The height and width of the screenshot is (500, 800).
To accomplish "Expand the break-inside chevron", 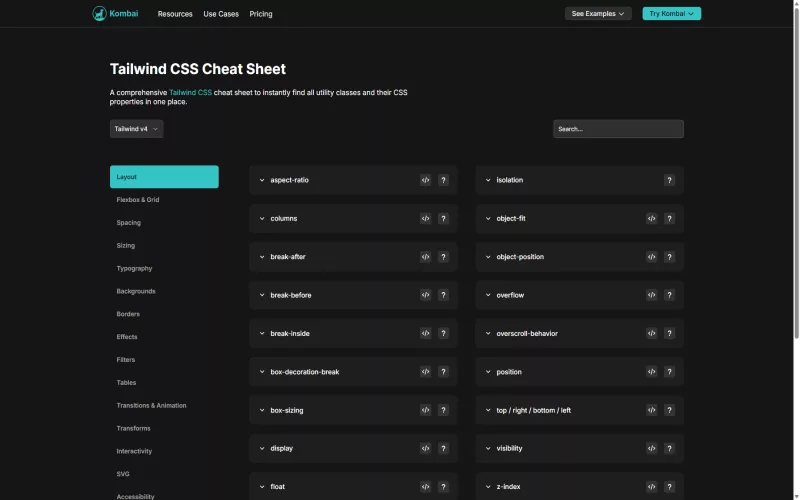I will pos(262,333).
